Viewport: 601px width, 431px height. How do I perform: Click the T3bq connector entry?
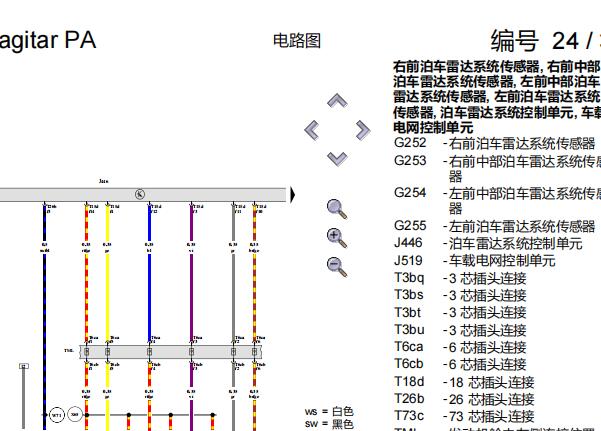tap(460, 278)
